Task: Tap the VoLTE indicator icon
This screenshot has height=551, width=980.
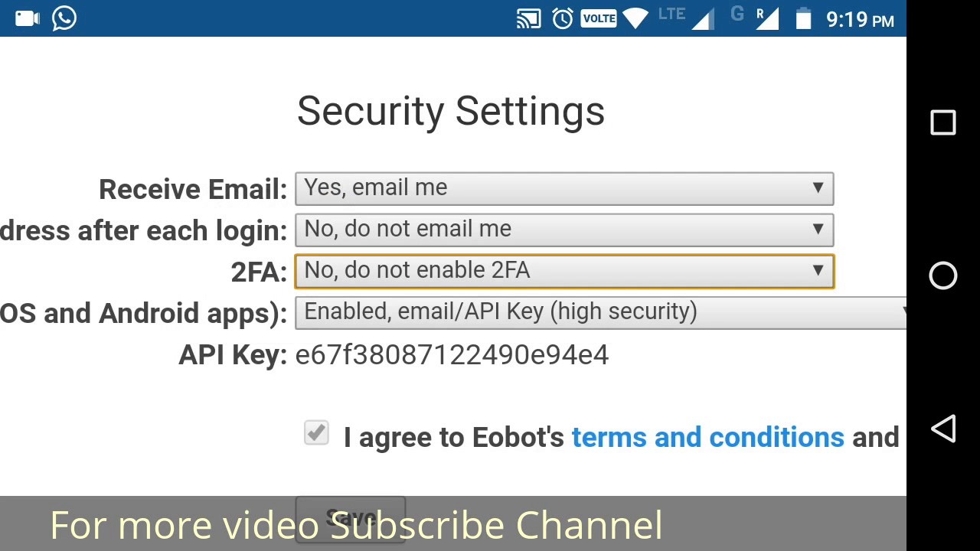Action: pyautogui.click(x=598, y=19)
